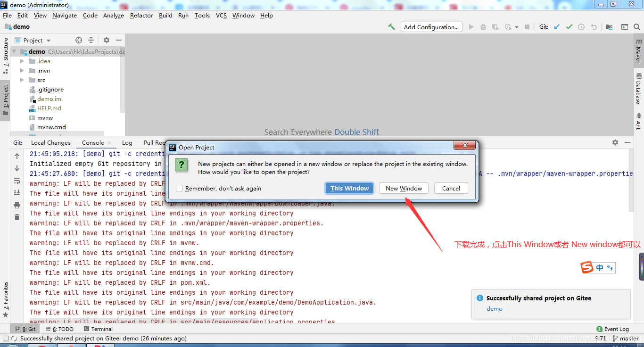Screen dimensions: 644x347
Task: Open the Ant side panel
Action: [x=639, y=121]
